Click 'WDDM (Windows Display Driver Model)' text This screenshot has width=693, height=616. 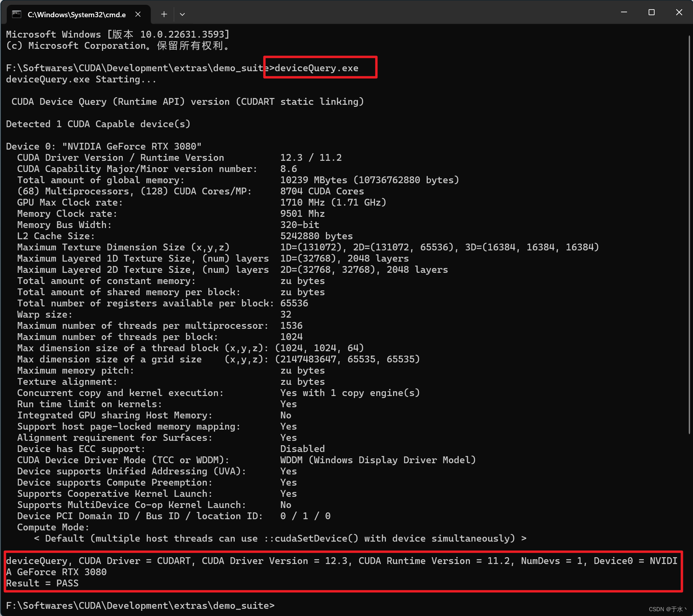(378, 460)
